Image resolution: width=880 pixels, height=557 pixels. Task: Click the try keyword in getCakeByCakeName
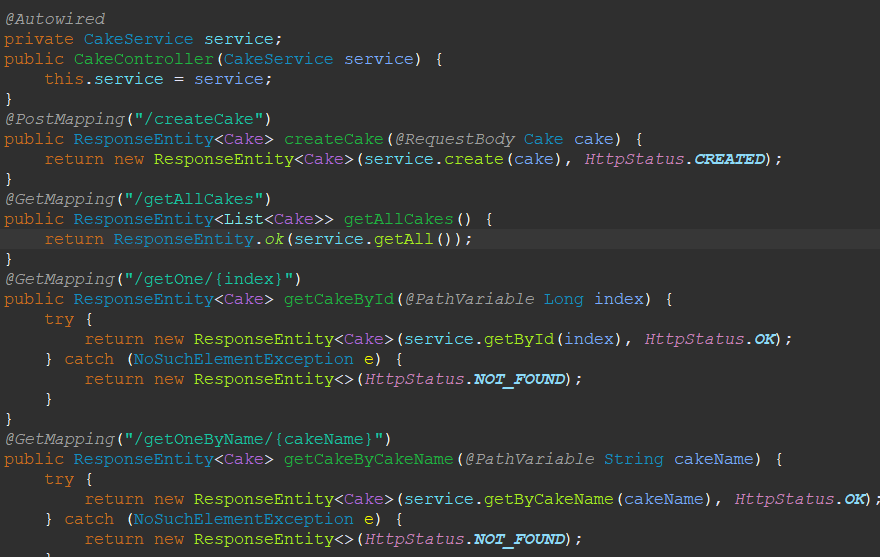[59, 480]
